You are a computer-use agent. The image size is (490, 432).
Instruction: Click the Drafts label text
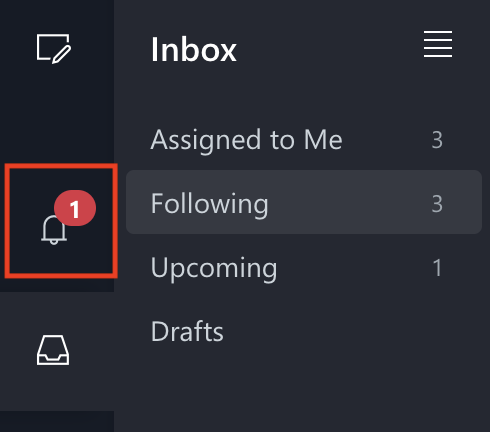[x=187, y=331]
